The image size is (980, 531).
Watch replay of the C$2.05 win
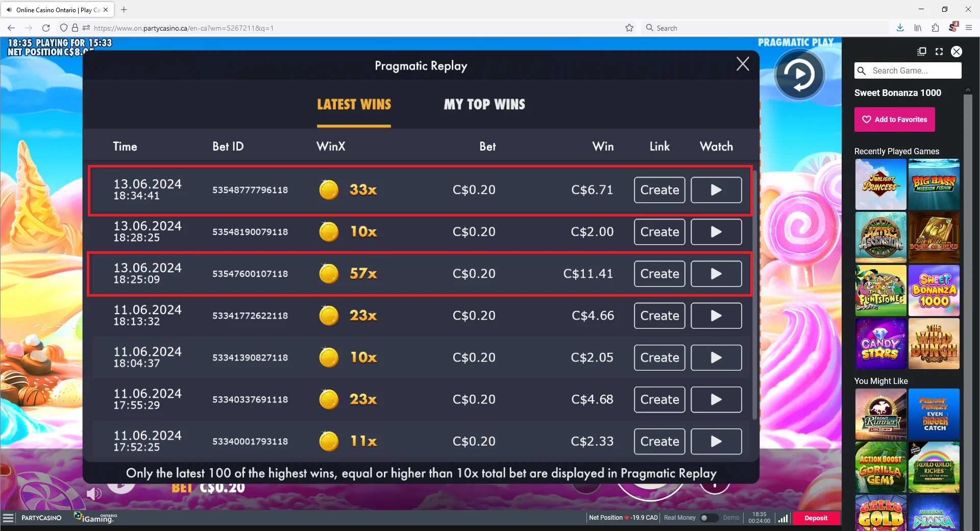pos(716,357)
